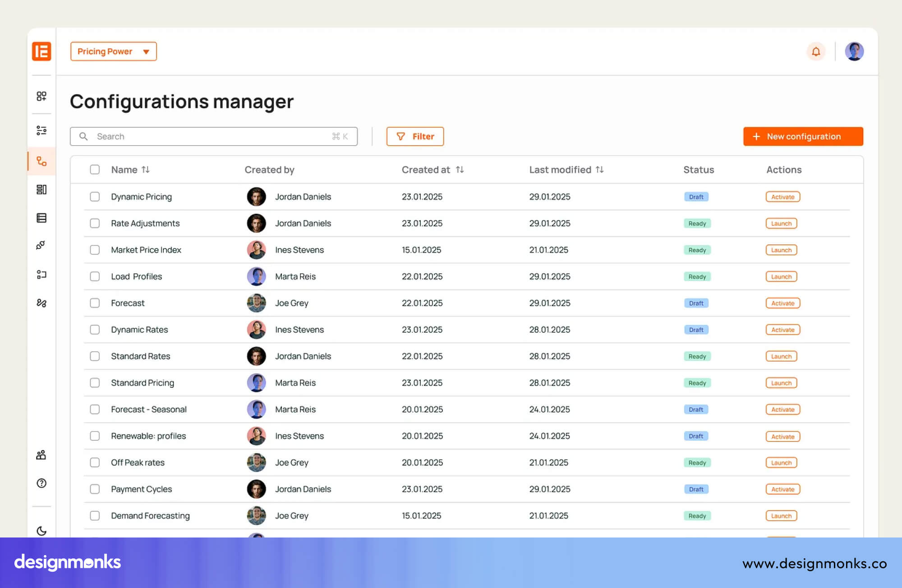Check the Dynamic Rates row checkbox
902x588 pixels.
[95, 330]
